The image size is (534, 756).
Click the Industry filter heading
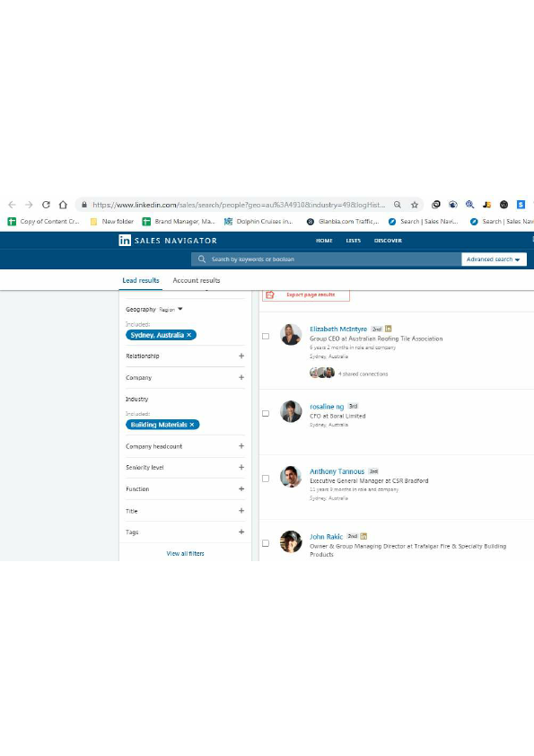pyautogui.click(x=137, y=400)
